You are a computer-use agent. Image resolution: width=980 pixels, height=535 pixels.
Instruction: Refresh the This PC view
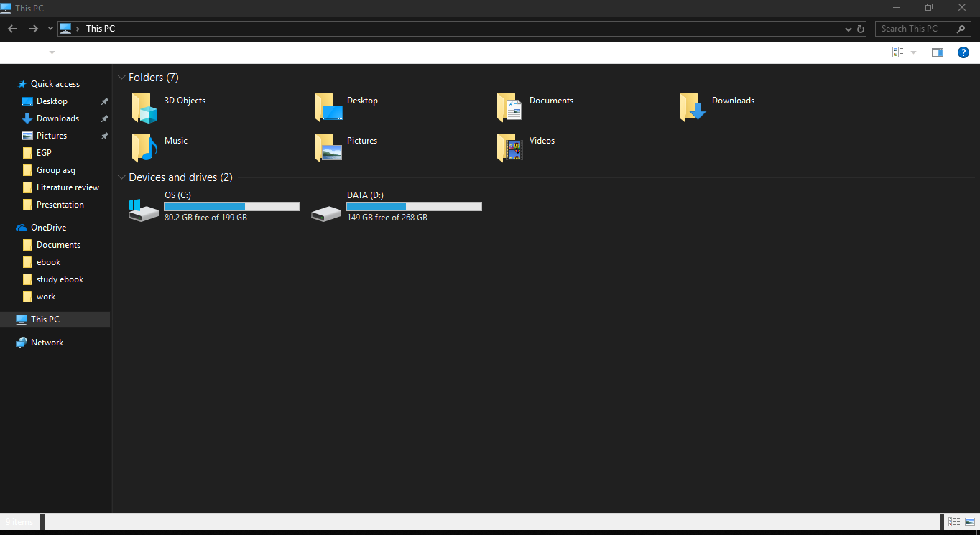pos(861,29)
